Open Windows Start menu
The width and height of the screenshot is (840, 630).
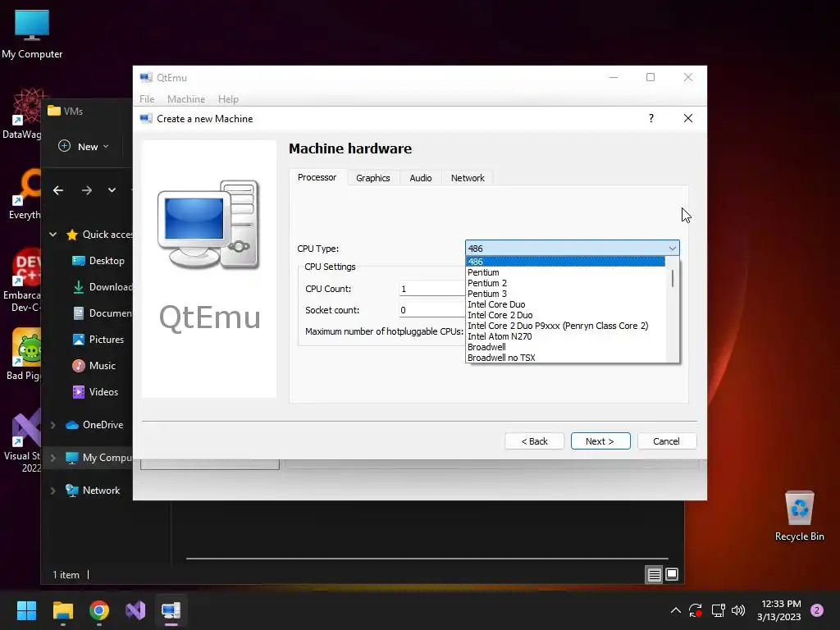pos(26,610)
